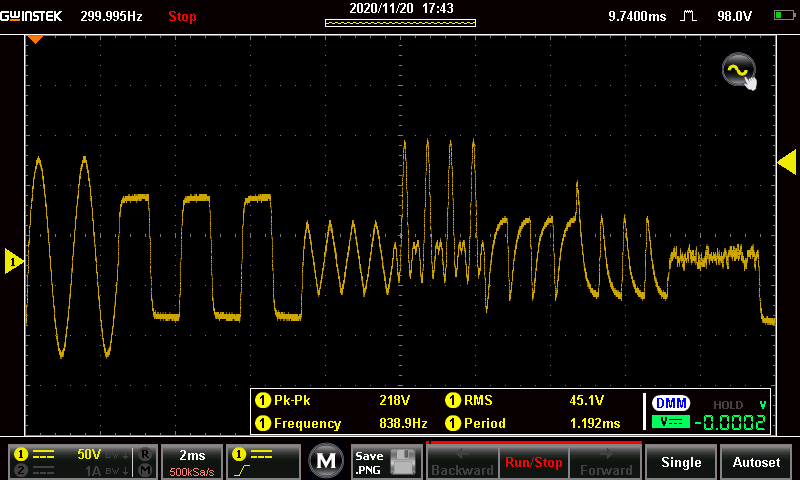Step Forward through waveform history

[x=606, y=462]
